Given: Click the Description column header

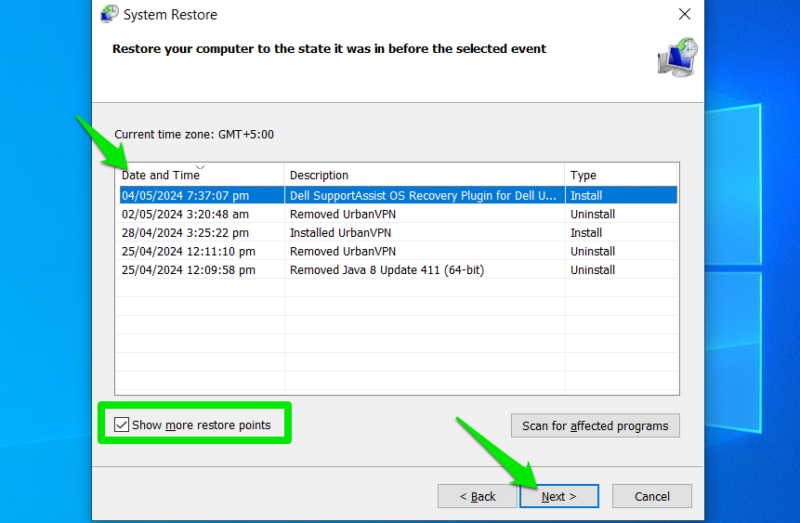Looking at the screenshot, I should pos(424,175).
